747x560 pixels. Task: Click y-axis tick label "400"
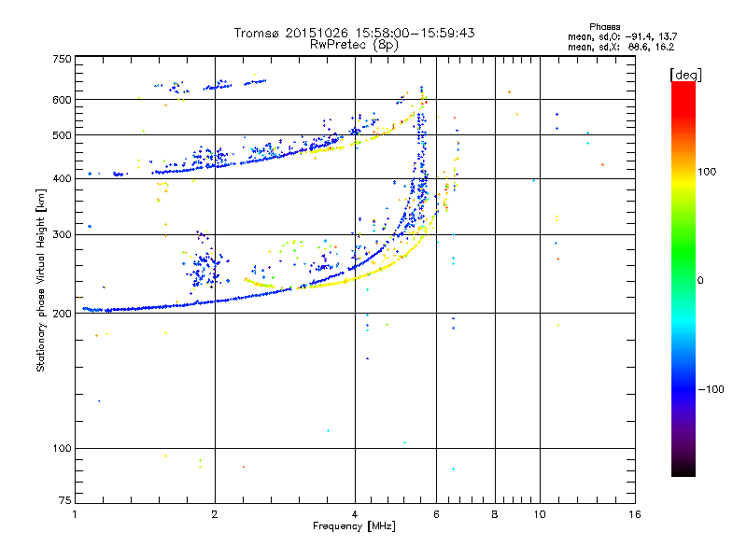(x=62, y=178)
